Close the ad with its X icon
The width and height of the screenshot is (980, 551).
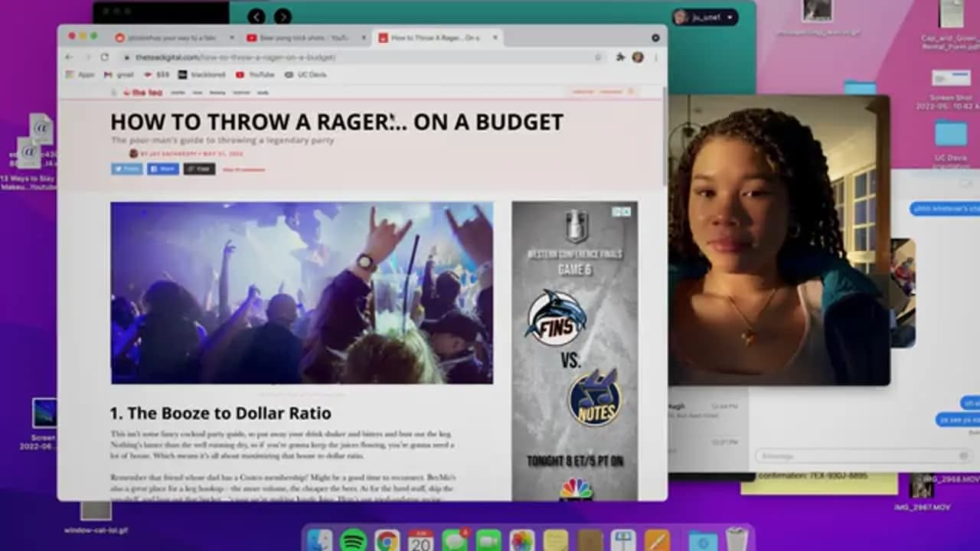626,211
